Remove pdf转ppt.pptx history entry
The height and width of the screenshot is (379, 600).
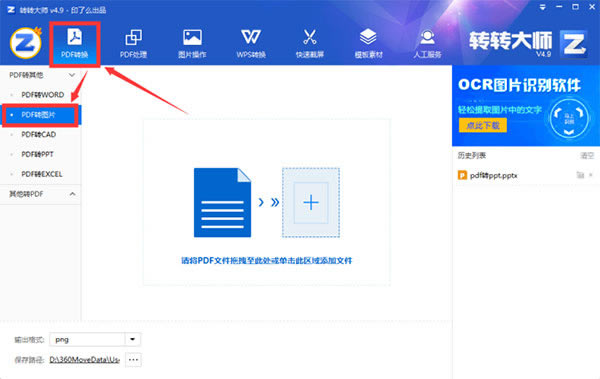(591, 175)
